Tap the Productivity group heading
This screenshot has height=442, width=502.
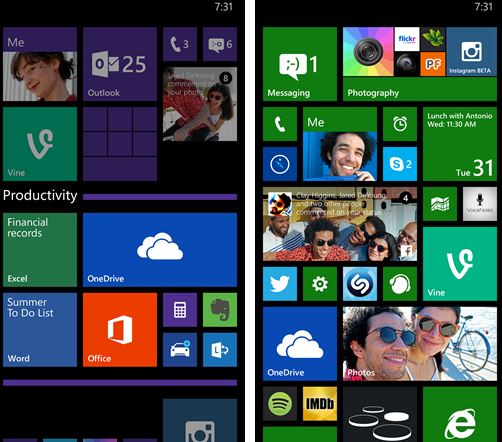coord(40,195)
